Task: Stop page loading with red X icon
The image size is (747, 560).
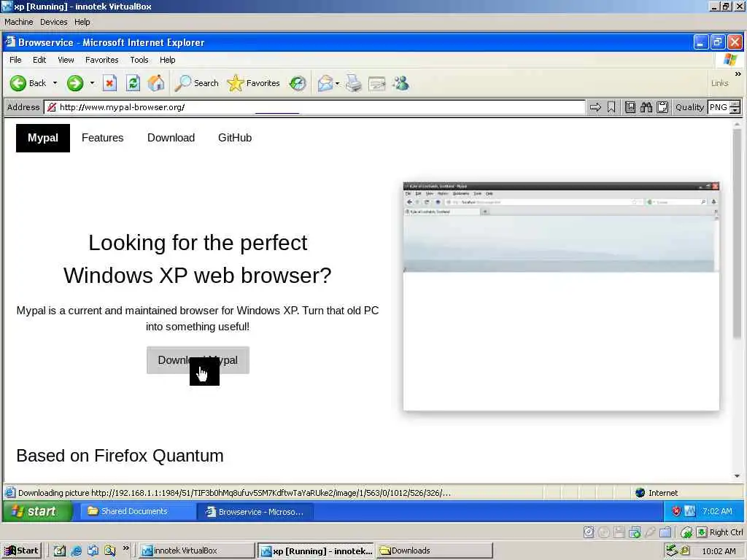Action: 109,83
